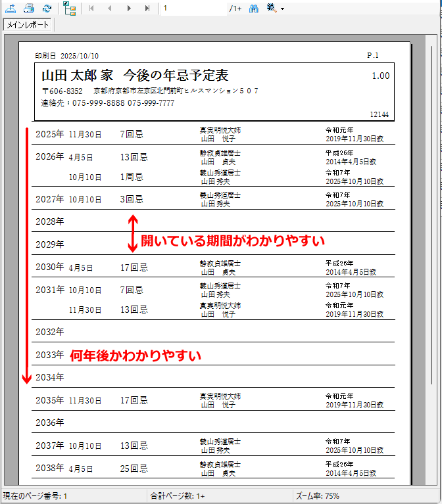Click the zoom tool icon
This screenshot has width=442, height=504.
click(x=272, y=9)
